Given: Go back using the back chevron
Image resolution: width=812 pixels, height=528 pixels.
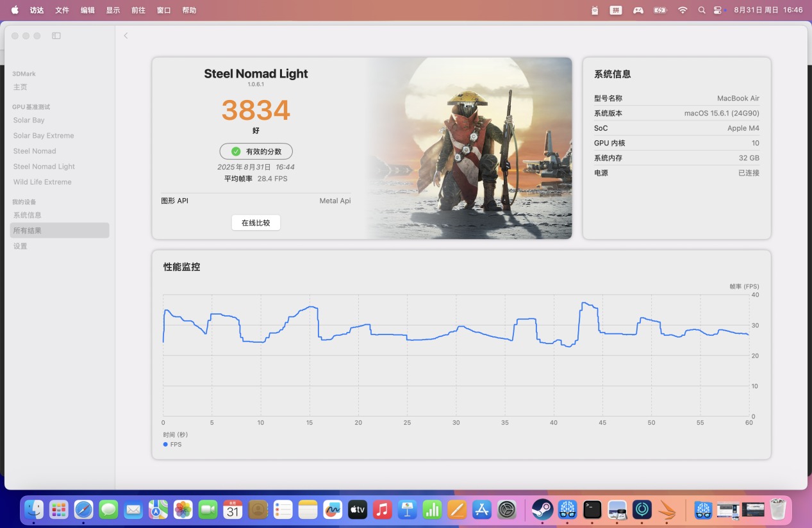Looking at the screenshot, I should [x=126, y=36].
